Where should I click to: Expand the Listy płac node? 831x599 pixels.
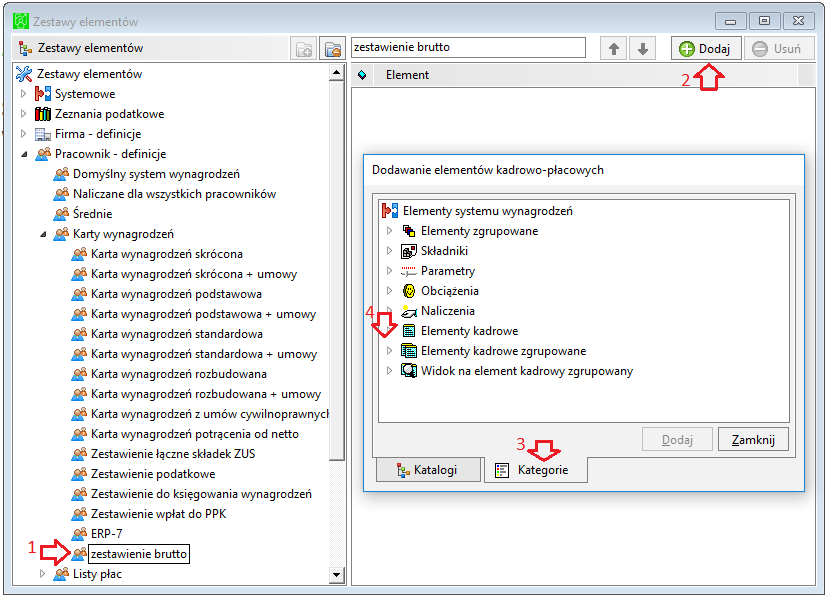pyautogui.click(x=42, y=574)
